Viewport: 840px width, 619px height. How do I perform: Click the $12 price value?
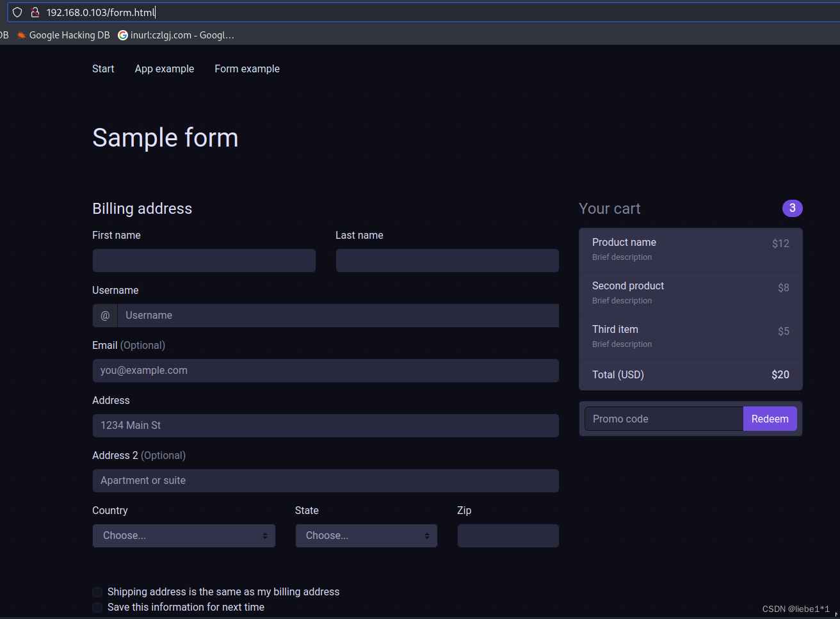(780, 243)
